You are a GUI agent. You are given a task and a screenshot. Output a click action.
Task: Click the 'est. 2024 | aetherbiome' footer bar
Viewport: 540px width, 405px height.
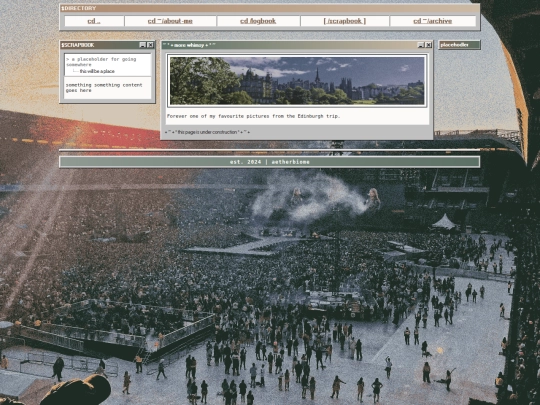(269, 162)
